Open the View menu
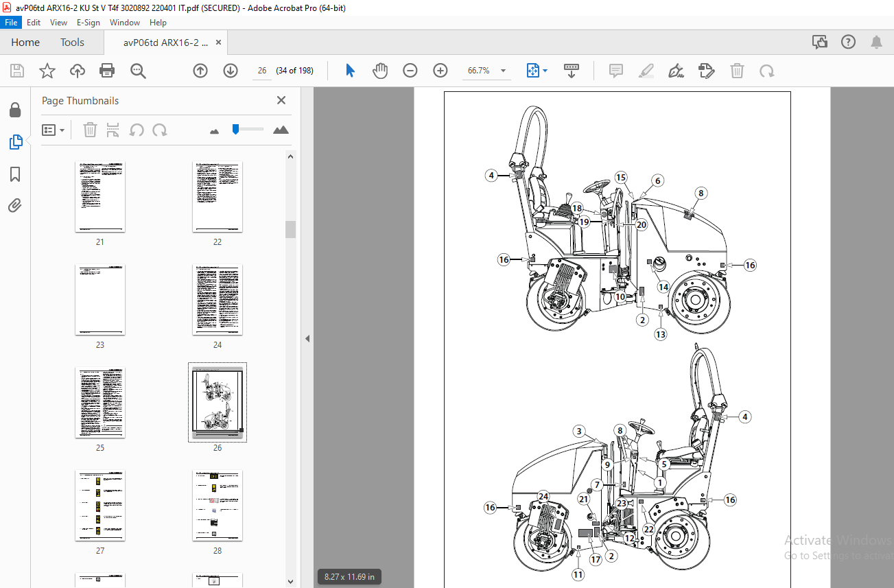Screen dimensions: 894x588 click(x=59, y=23)
